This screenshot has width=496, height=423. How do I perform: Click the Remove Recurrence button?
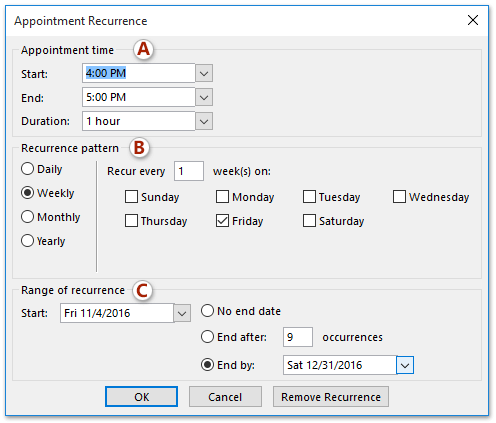[x=331, y=397]
